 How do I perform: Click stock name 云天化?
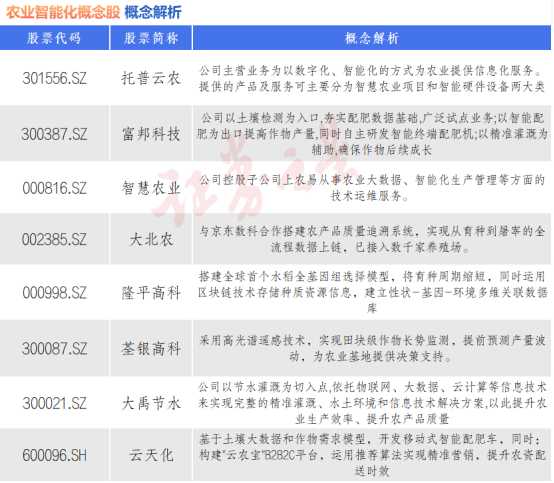click(151, 455)
